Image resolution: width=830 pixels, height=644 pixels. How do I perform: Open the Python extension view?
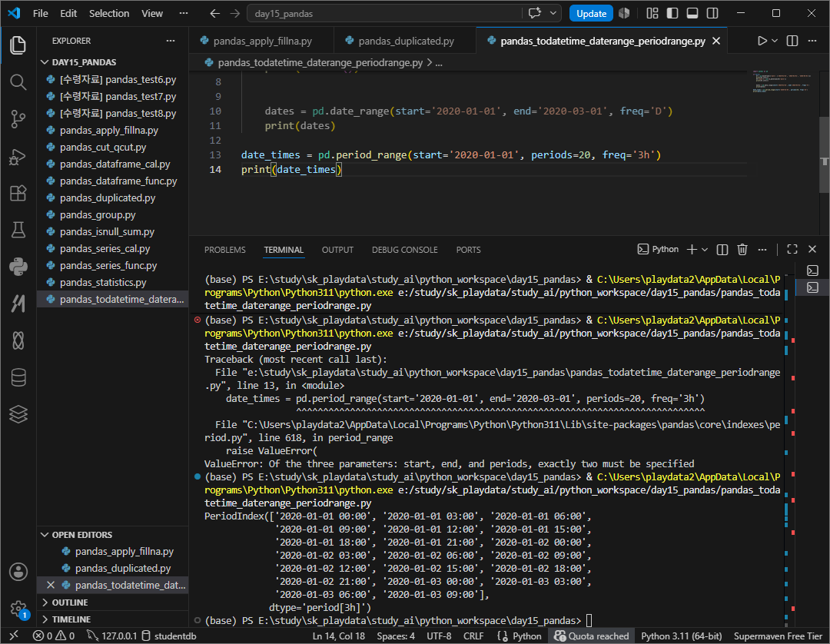pos(18,267)
